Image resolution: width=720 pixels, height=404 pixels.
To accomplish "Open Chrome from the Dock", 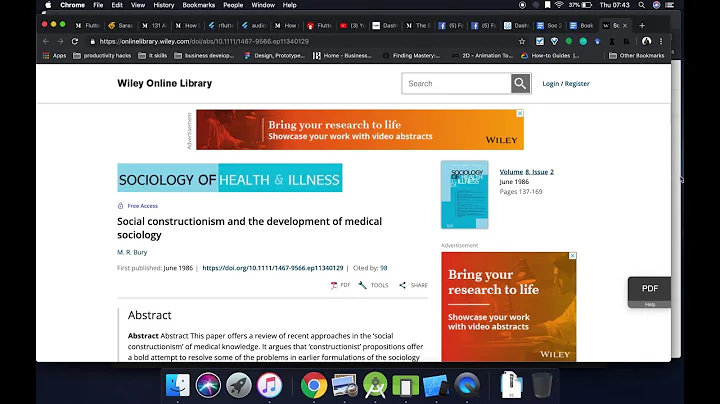I will (x=314, y=385).
